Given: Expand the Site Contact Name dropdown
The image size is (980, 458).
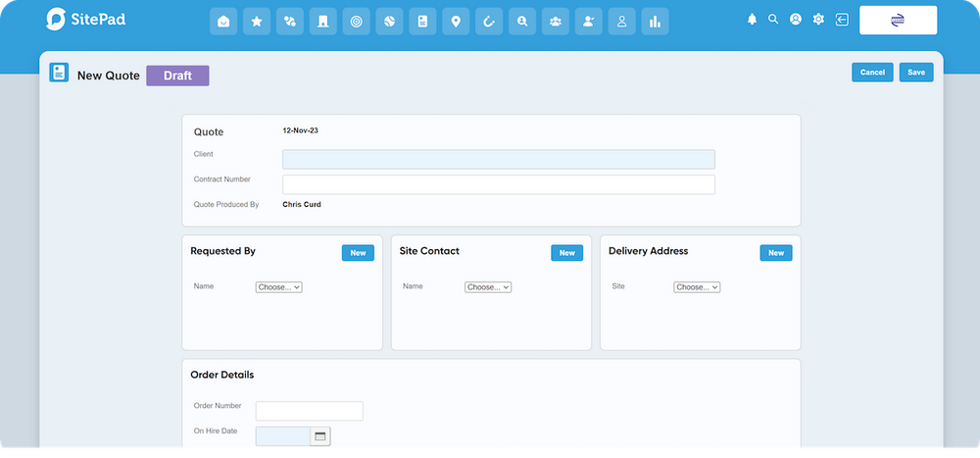Looking at the screenshot, I should click(x=488, y=287).
